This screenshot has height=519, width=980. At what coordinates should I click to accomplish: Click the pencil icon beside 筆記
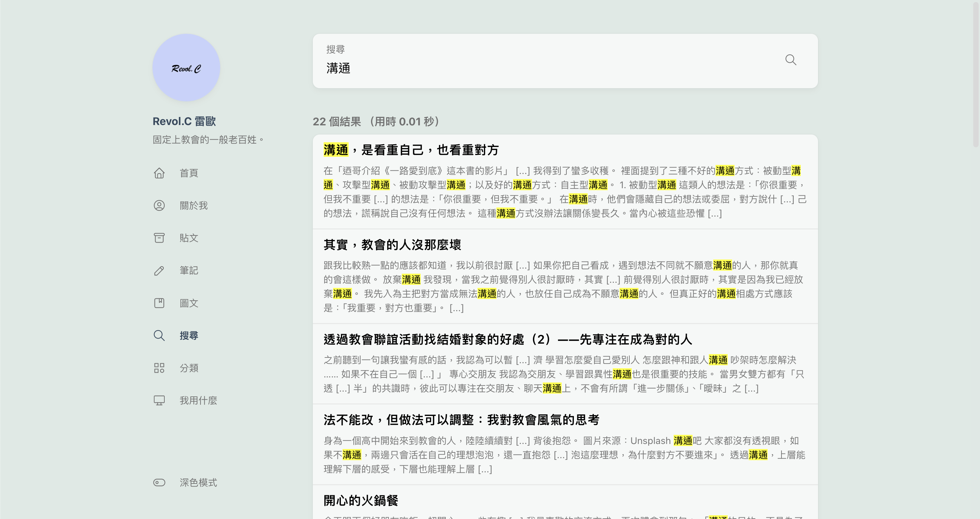click(x=159, y=271)
